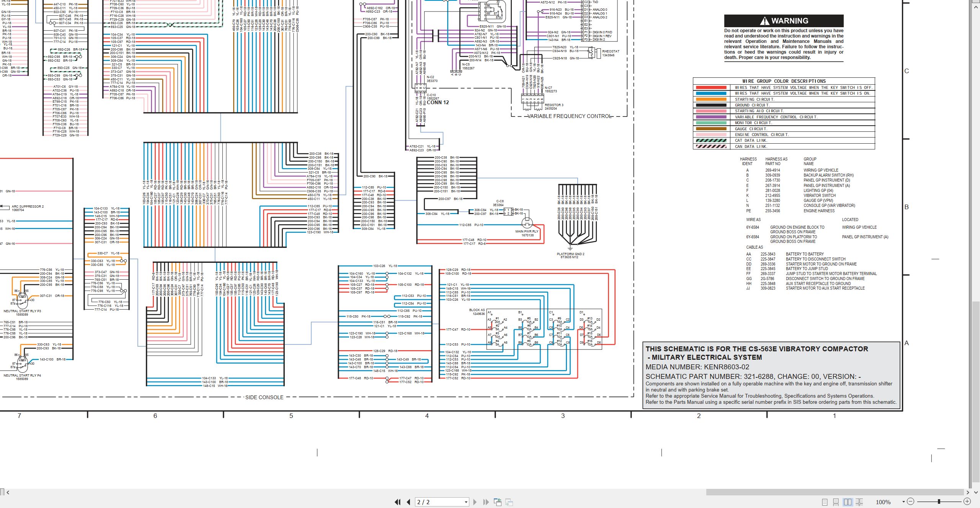Click the 'PLATFORM GND 2' label
The width and height of the screenshot is (980, 508).
[x=570, y=254]
